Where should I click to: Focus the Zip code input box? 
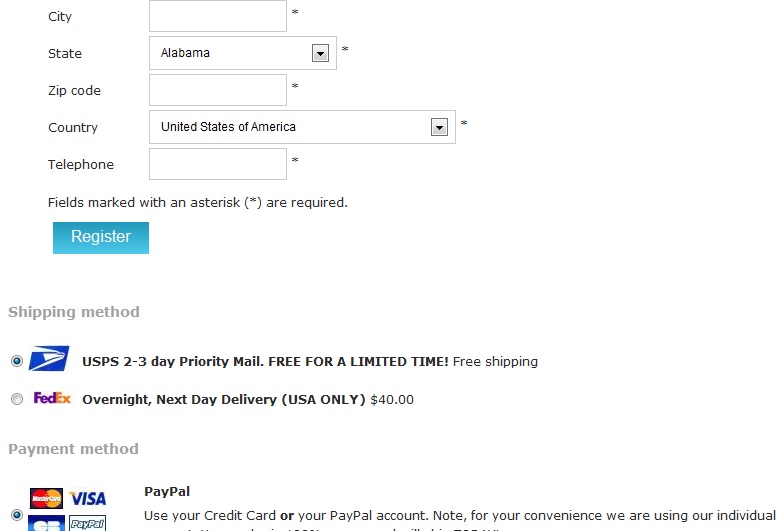pos(218,90)
